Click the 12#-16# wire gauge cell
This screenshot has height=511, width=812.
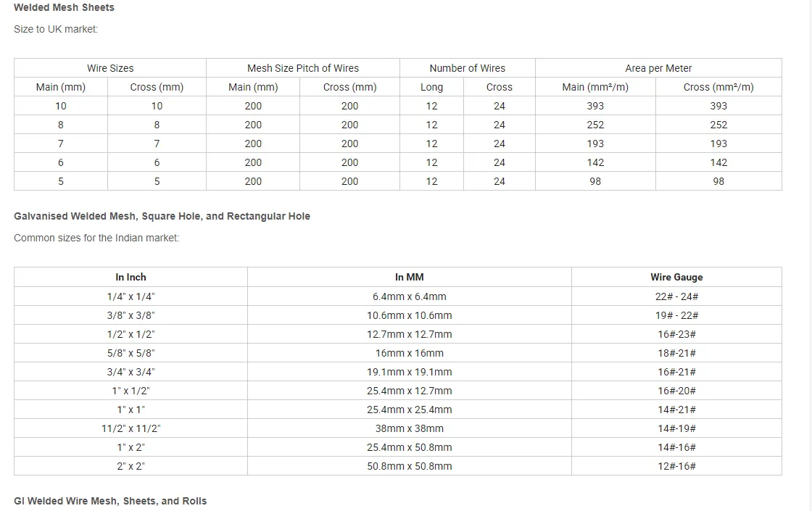click(x=676, y=466)
